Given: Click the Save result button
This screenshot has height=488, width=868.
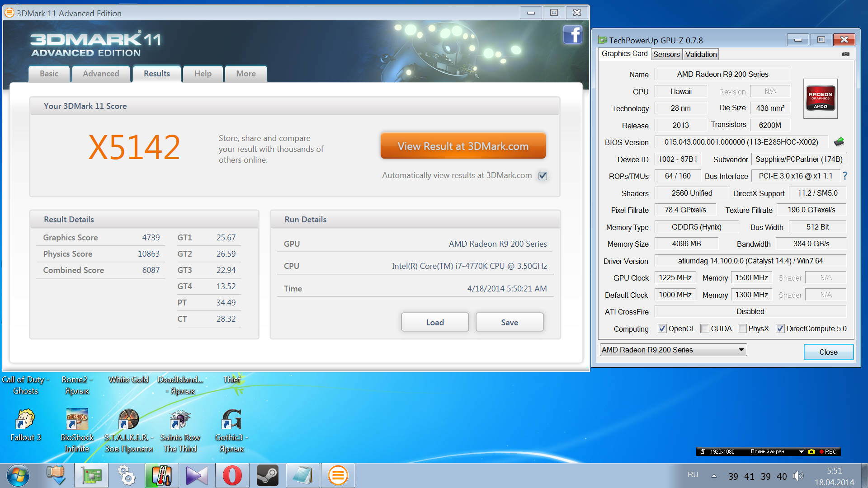Looking at the screenshot, I should click(x=509, y=322).
